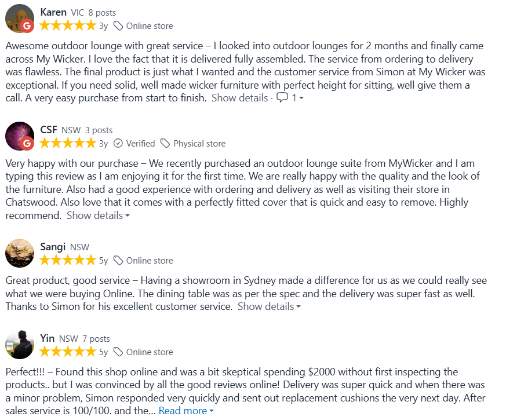Open Show details dropdown on Sangi's review

(265, 306)
